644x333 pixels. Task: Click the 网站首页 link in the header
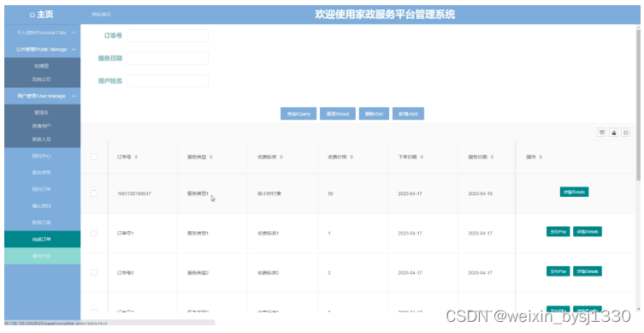(x=102, y=15)
